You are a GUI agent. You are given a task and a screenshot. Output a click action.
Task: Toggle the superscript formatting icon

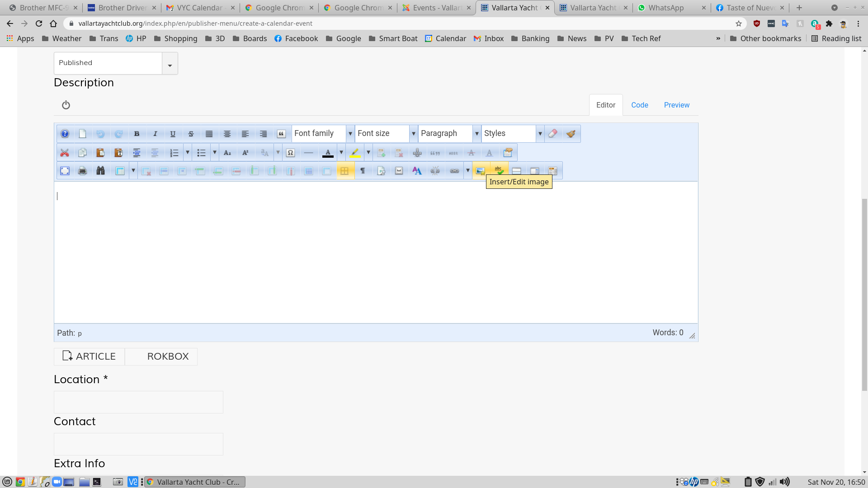click(245, 153)
